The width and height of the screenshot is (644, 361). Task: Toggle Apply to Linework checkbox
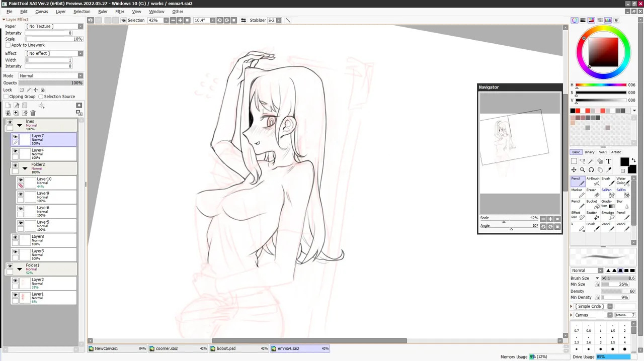click(x=8, y=45)
